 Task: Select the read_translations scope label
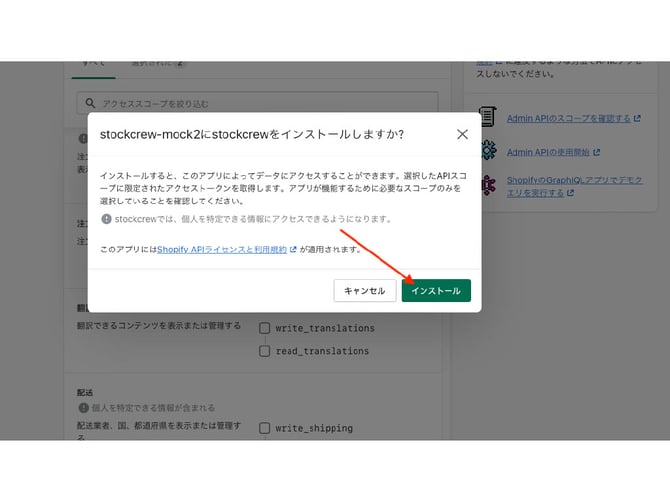point(322,351)
